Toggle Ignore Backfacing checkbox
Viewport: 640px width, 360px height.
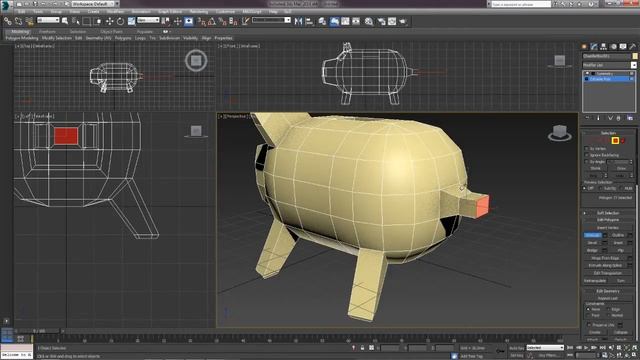pyautogui.click(x=587, y=155)
